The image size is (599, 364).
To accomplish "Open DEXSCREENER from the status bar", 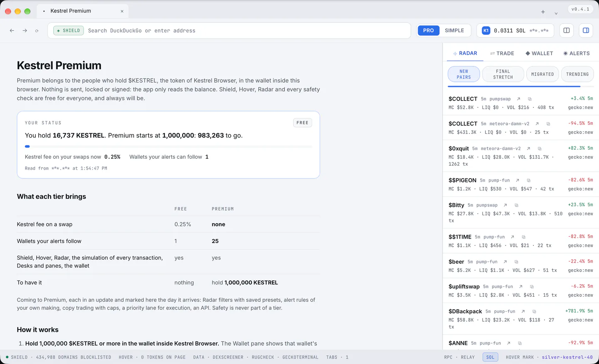I will 228,357.
